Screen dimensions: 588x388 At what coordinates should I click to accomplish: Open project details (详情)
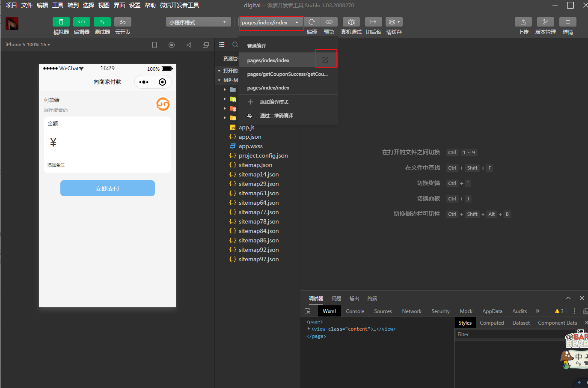click(x=568, y=22)
